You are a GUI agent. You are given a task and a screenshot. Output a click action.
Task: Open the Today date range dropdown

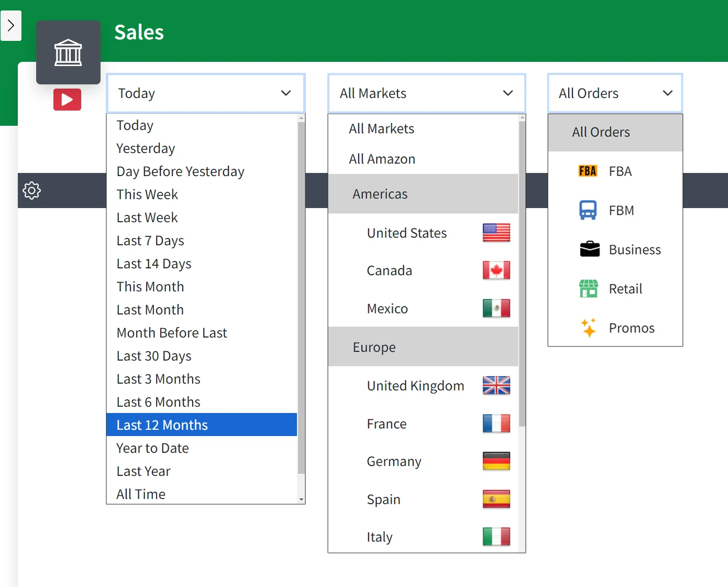(x=206, y=93)
